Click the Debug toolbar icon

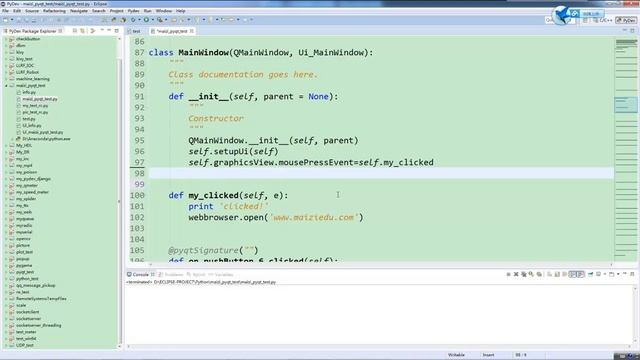point(133,20)
